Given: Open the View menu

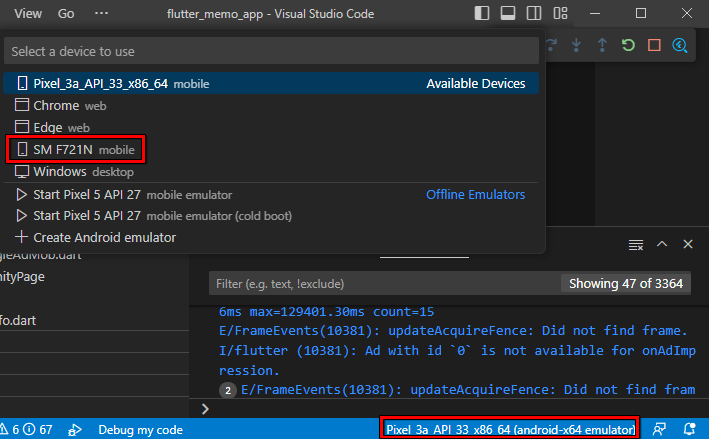Looking at the screenshot, I should coord(28,14).
